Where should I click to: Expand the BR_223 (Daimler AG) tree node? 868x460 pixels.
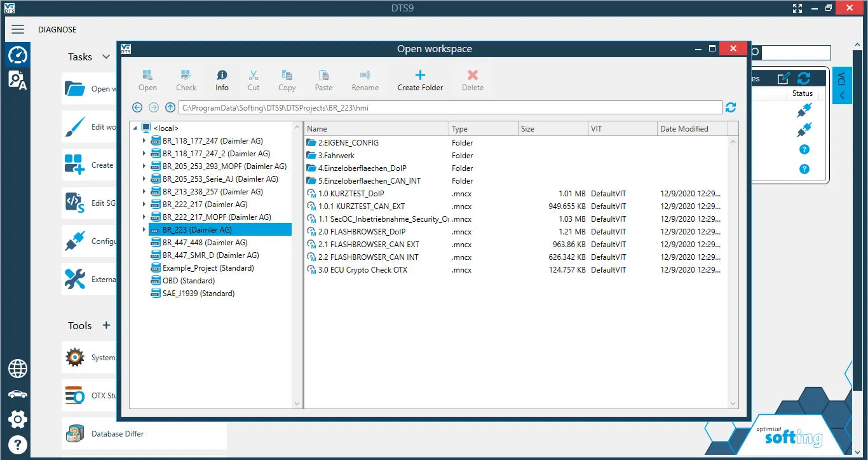[144, 229]
